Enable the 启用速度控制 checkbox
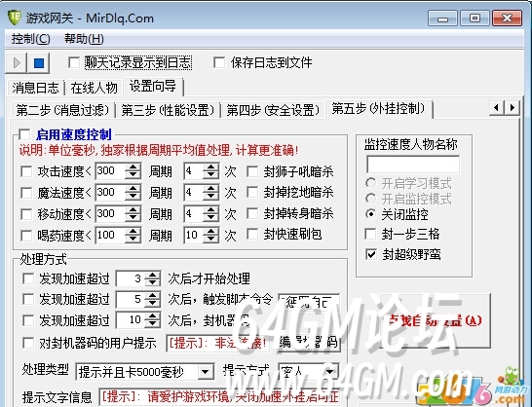 (x=24, y=134)
